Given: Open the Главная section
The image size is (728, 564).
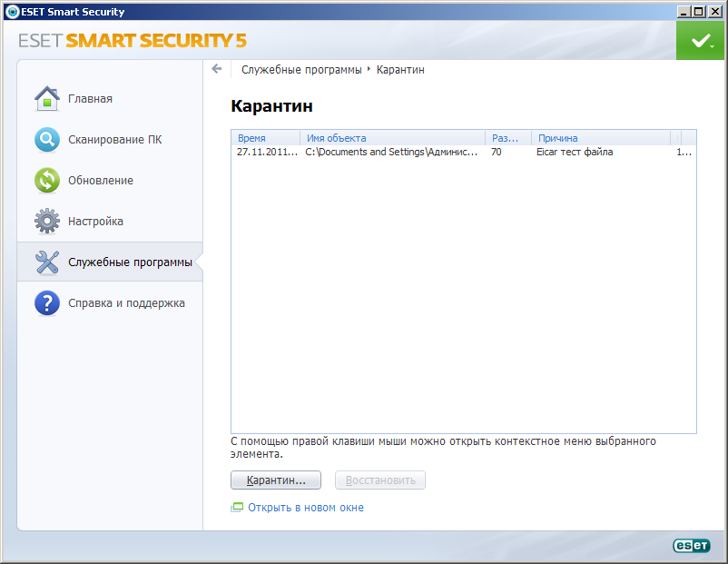Looking at the screenshot, I should [90, 98].
